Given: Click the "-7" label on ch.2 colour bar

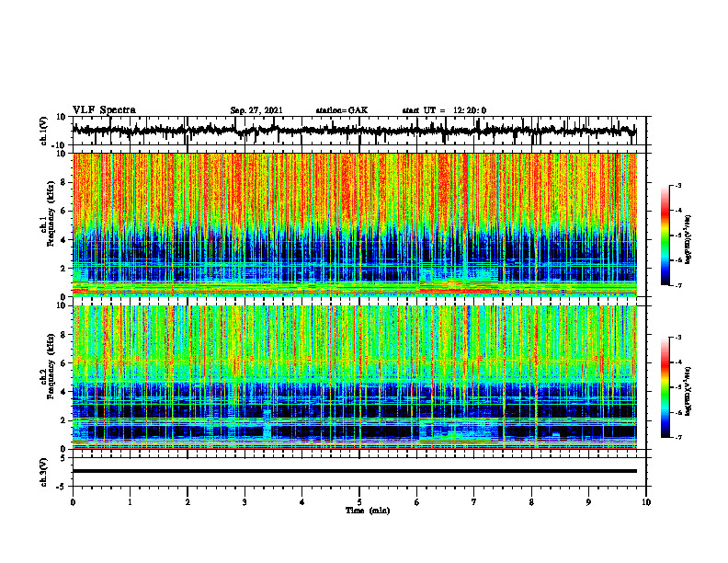Looking at the screenshot, I should point(677,437).
